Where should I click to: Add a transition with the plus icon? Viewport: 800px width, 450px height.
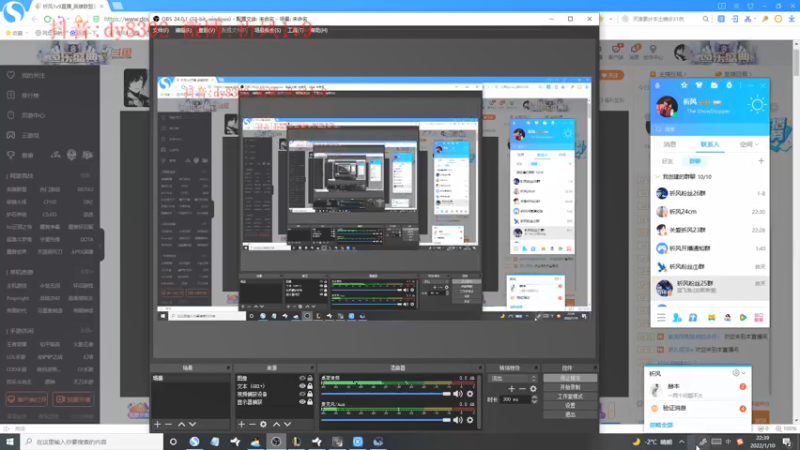click(511, 388)
